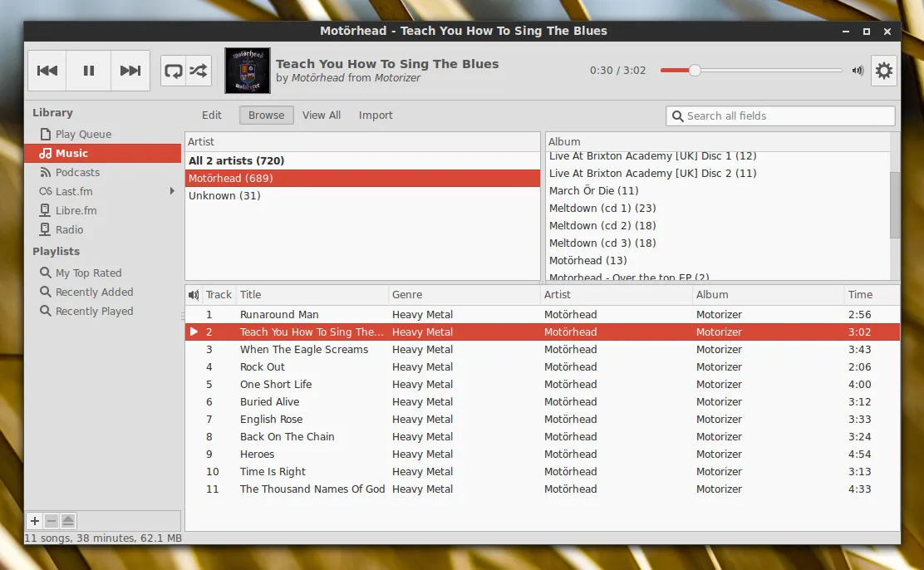Viewport: 924px width, 570px height.
Task: Open the Edit menu
Action: [212, 115]
